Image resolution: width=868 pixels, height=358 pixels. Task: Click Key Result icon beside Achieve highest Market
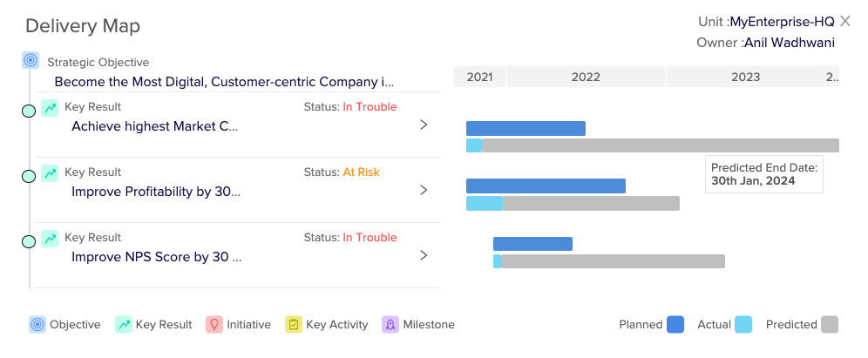point(50,108)
